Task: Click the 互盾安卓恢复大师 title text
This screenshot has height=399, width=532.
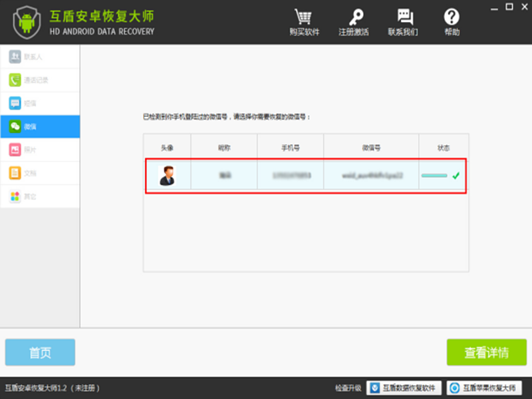Action: click(x=102, y=16)
